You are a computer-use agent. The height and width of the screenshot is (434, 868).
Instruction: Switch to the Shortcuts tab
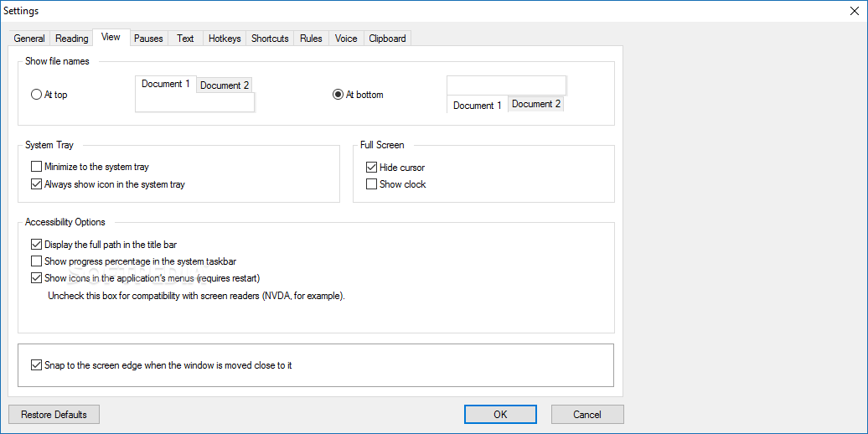[x=270, y=39]
